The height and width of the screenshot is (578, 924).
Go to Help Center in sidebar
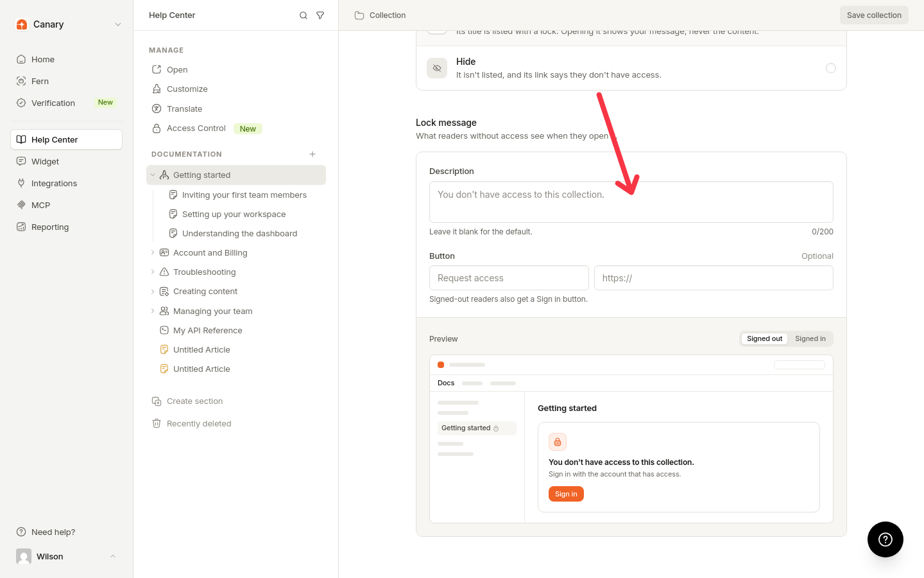pos(67,139)
